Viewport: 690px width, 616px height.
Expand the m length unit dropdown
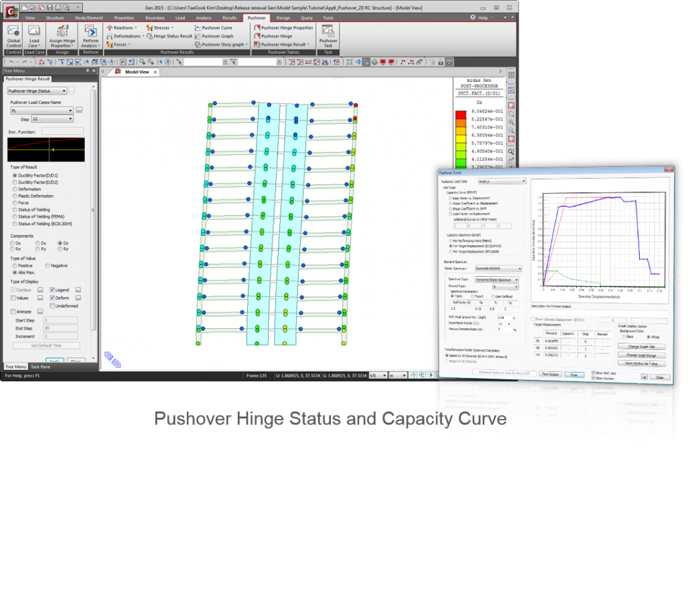tap(398, 375)
